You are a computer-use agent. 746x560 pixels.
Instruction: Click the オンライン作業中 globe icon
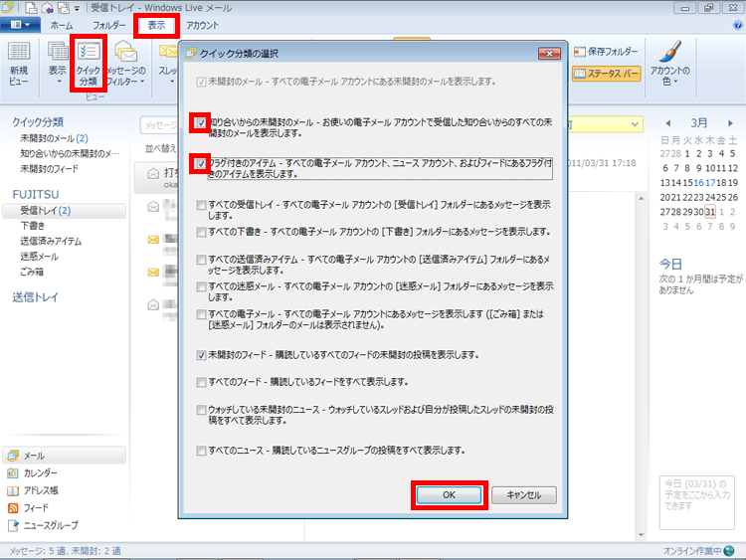(x=729, y=551)
